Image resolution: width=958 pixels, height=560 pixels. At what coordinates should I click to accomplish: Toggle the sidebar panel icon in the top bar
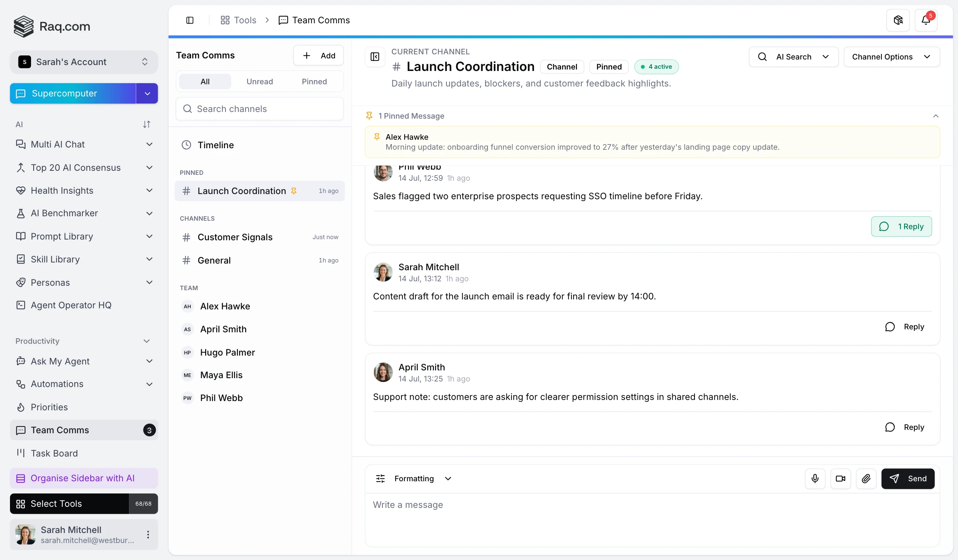click(190, 20)
